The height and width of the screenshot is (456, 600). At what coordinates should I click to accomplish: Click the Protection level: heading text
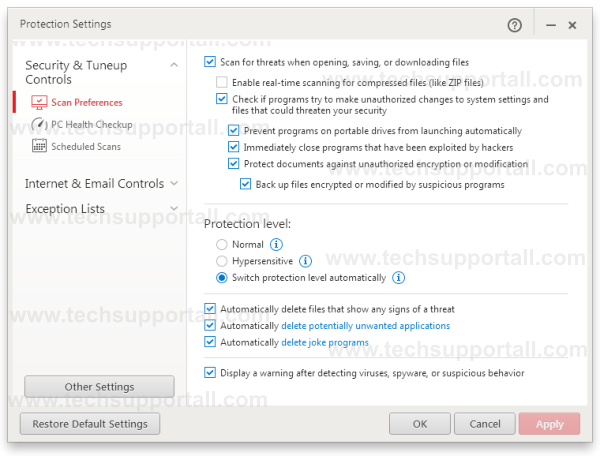click(247, 224)
